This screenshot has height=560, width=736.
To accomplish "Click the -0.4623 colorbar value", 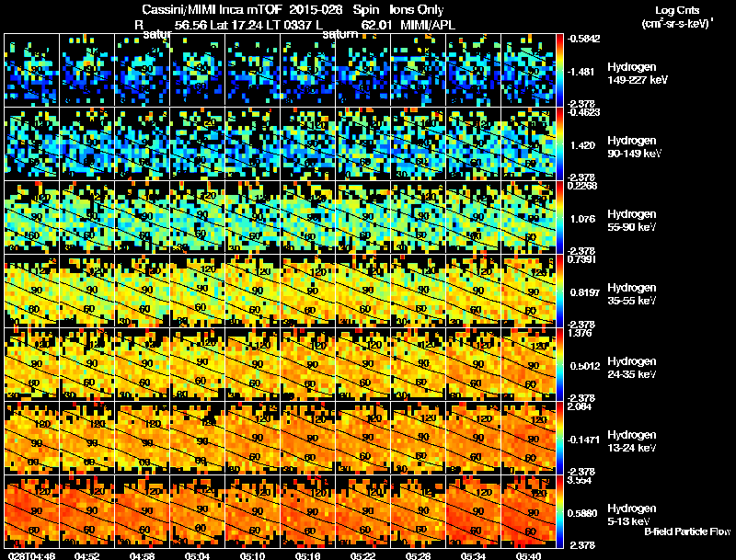I will (583, 112).
